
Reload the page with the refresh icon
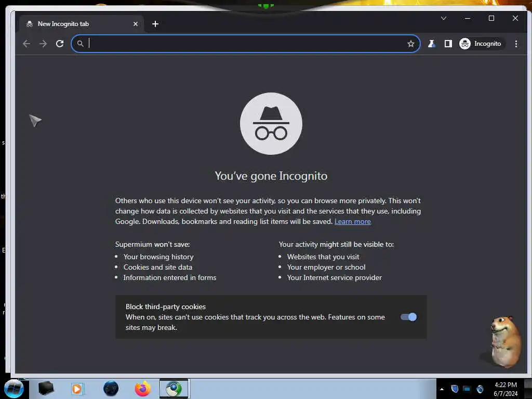click(x=60, y=44)
